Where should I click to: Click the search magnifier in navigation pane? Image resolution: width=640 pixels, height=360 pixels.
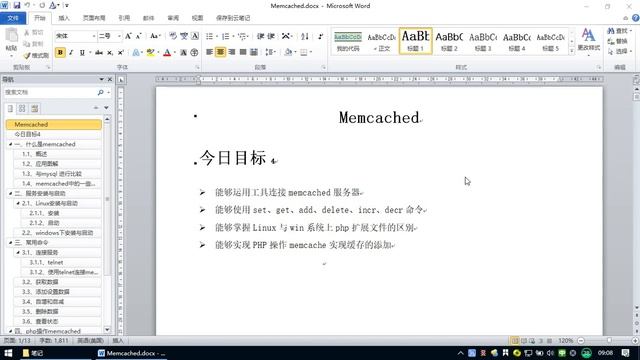click(x=100, y=93)
